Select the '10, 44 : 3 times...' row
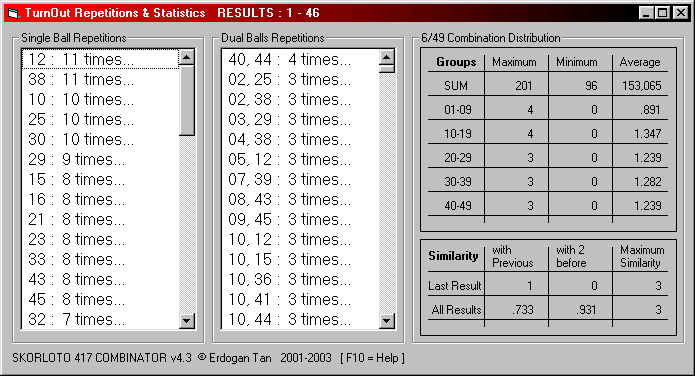695x376 pixels. (300, 319)
